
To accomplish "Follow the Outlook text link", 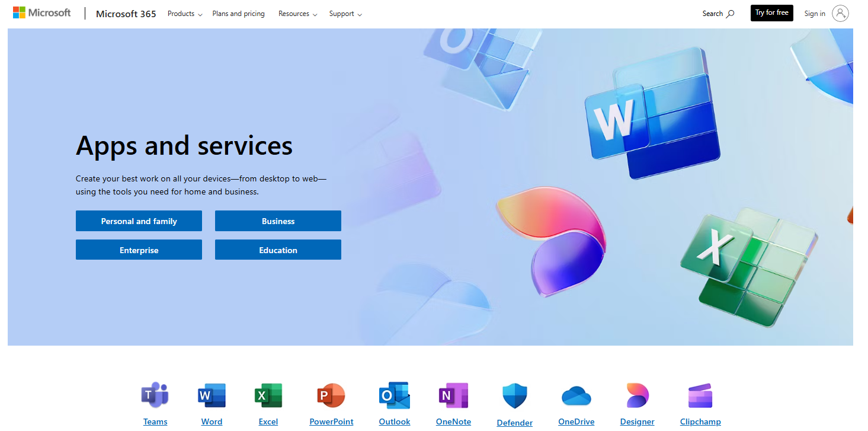I will point(395,422).
